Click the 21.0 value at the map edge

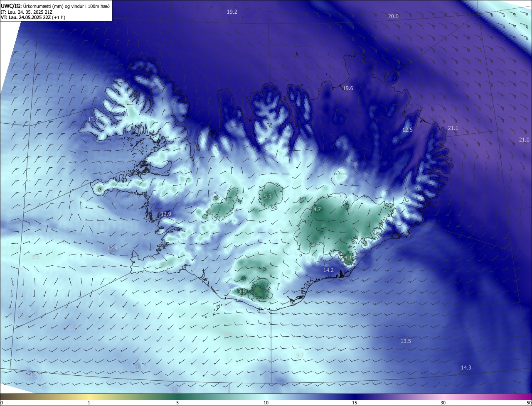pos(524,140)
